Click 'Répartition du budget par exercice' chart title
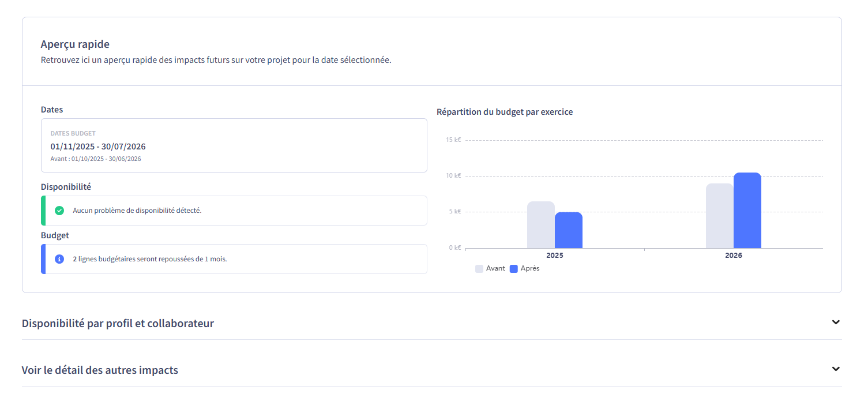 point(505,112)
